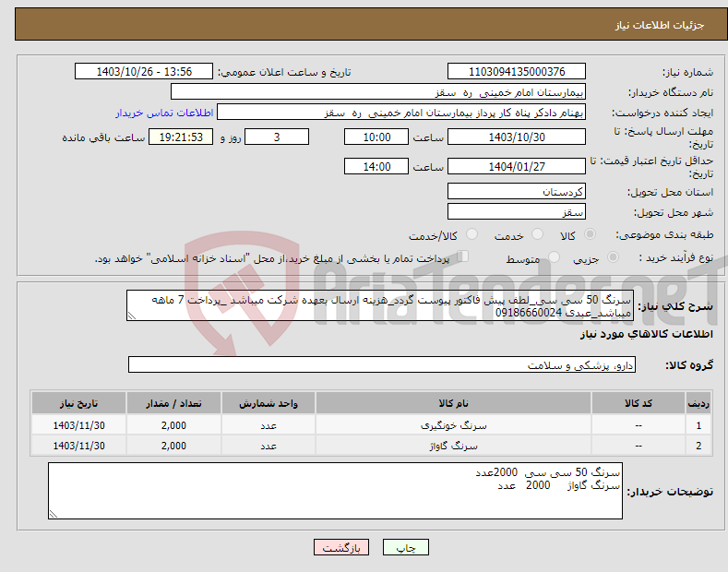Click date 1403/11/30 in سرنگ گاواژ row
The height and width of the screenshot is (572, 728).
pyautogui.click(x=79, y=446)
